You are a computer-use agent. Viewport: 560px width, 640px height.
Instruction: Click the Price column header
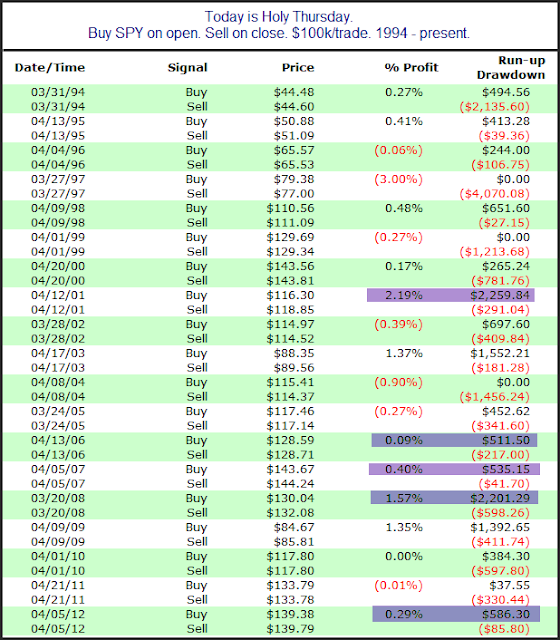click(x=298, y=67)
